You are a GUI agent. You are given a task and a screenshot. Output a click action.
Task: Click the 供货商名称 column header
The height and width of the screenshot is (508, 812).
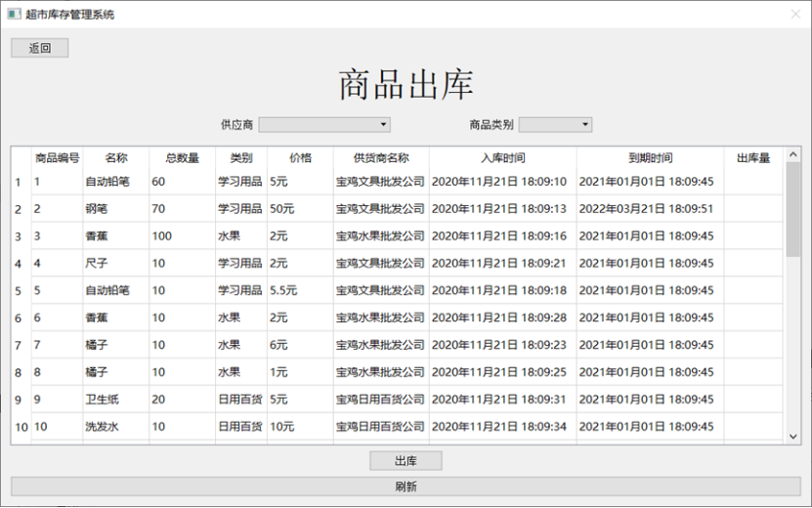[x=381, y=158]
